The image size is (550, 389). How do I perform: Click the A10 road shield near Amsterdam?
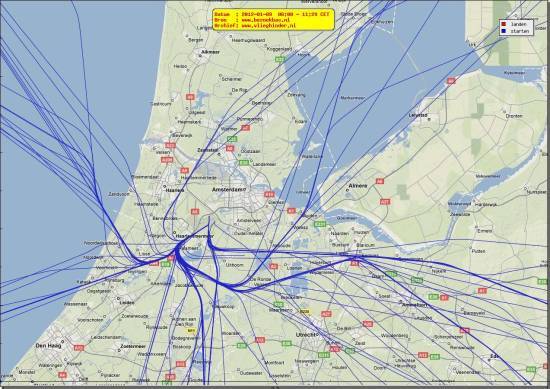(x=269, y=194)
